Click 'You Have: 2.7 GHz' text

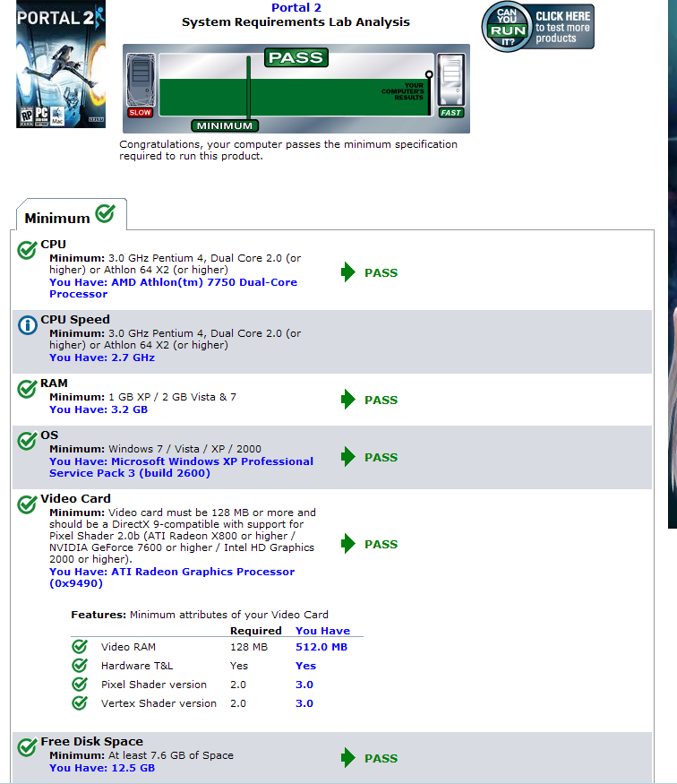(102, 358)
